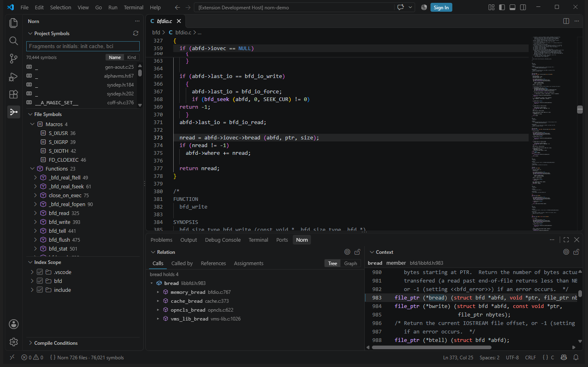The image size is (588, 367).
Task: Click the Norn panel more actions ellipsis
Action: (x=137, y=21)
